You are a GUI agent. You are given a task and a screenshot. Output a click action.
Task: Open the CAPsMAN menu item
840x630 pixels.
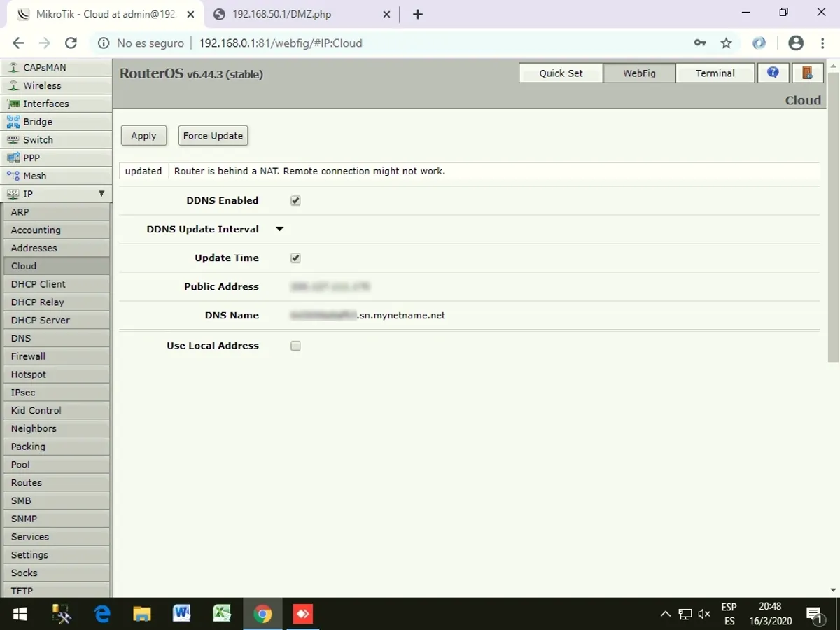55,67
